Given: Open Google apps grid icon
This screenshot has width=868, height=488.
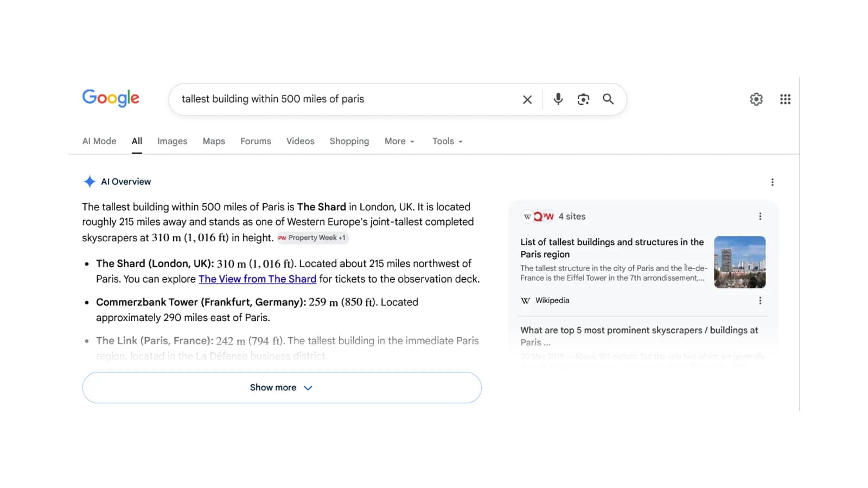Looking at the screenshot, I should point(785,99).
